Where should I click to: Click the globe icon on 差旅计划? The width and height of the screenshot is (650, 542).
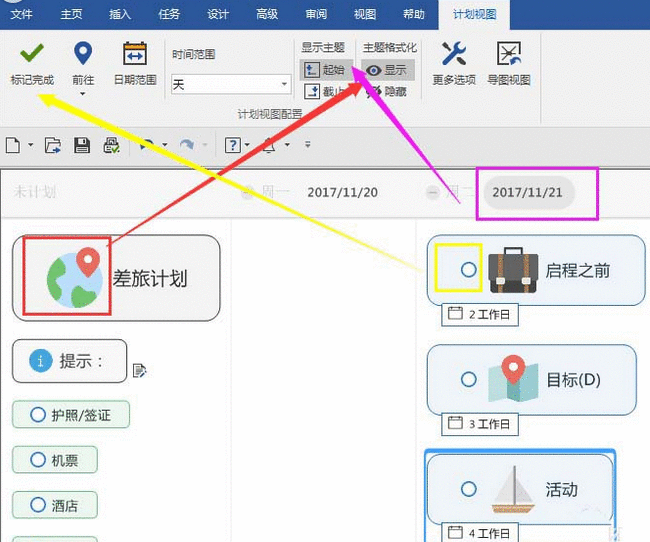74,277
